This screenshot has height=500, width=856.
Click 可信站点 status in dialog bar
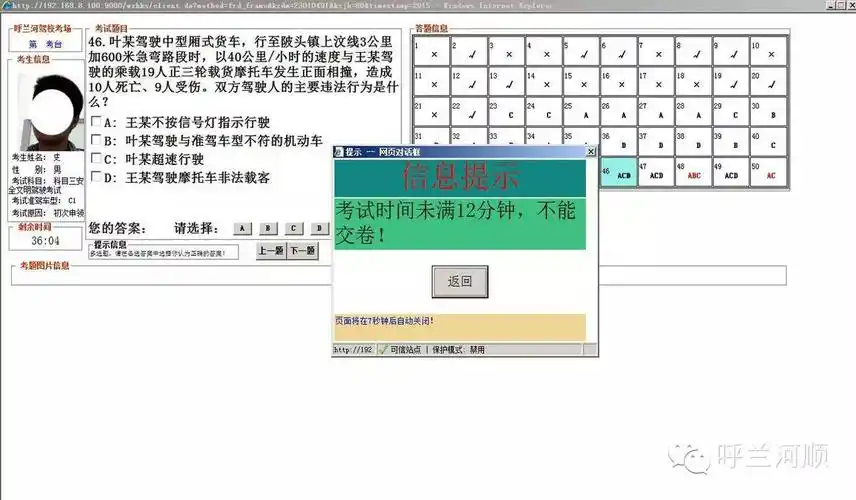(406, 349)
